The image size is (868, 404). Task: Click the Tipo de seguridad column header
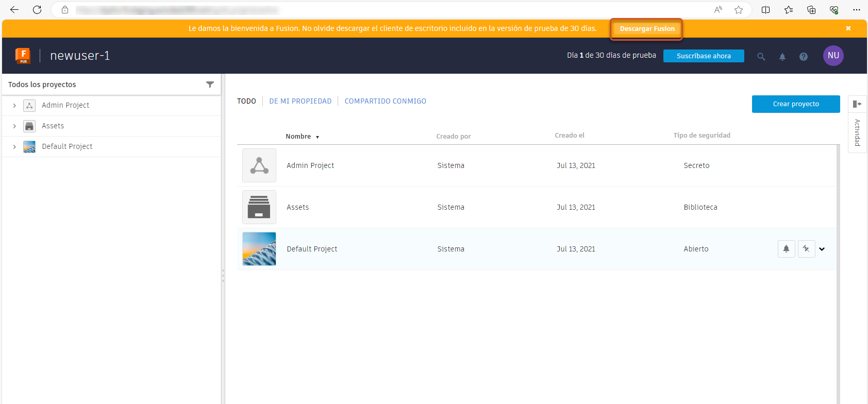pos(702,136)
